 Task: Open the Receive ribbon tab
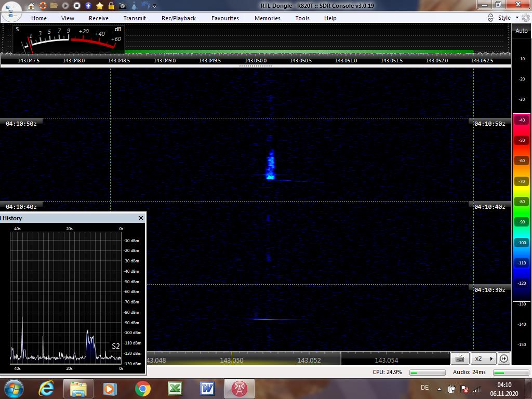(99, 18)
